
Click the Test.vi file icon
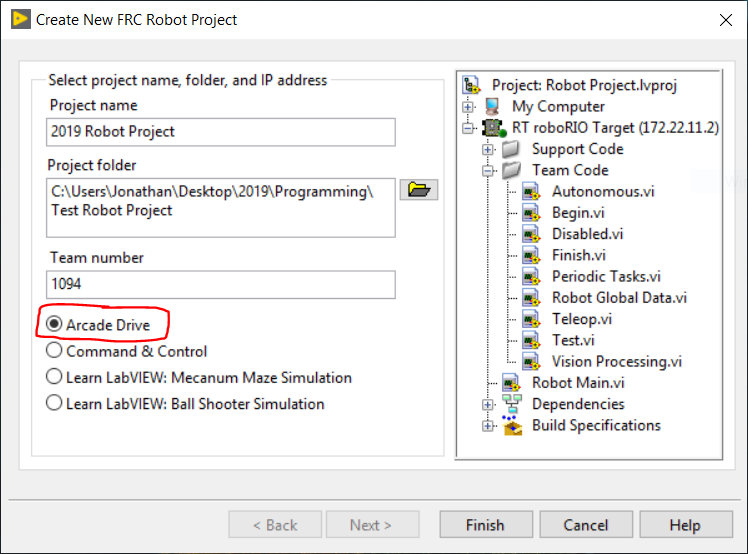point(531,340)
